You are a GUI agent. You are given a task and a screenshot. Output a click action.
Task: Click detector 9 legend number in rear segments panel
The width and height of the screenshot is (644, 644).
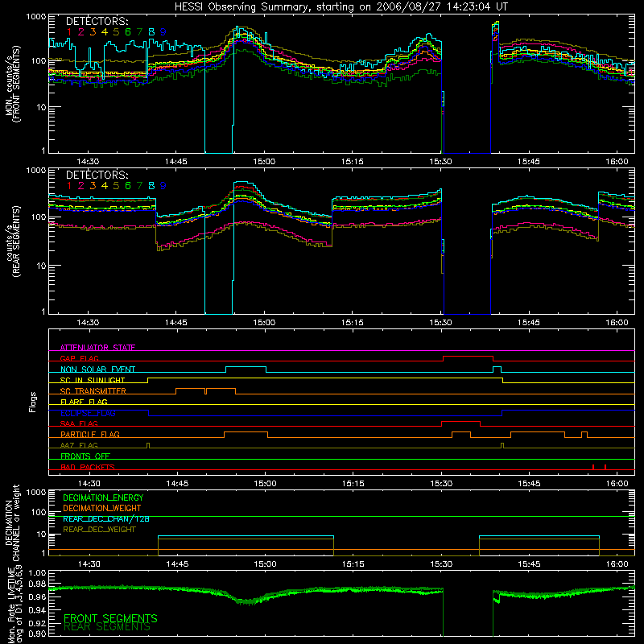[163, 186]
